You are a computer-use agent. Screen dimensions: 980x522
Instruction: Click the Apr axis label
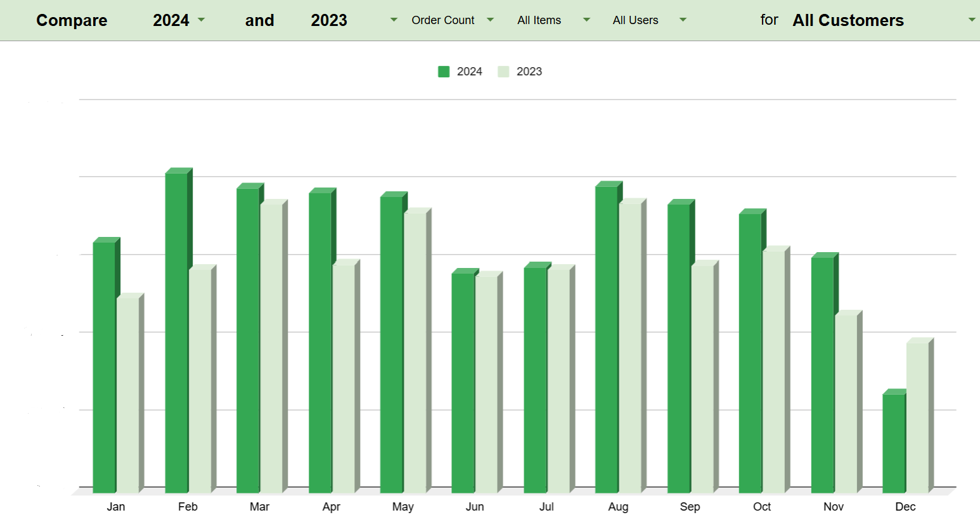[332, 507]
